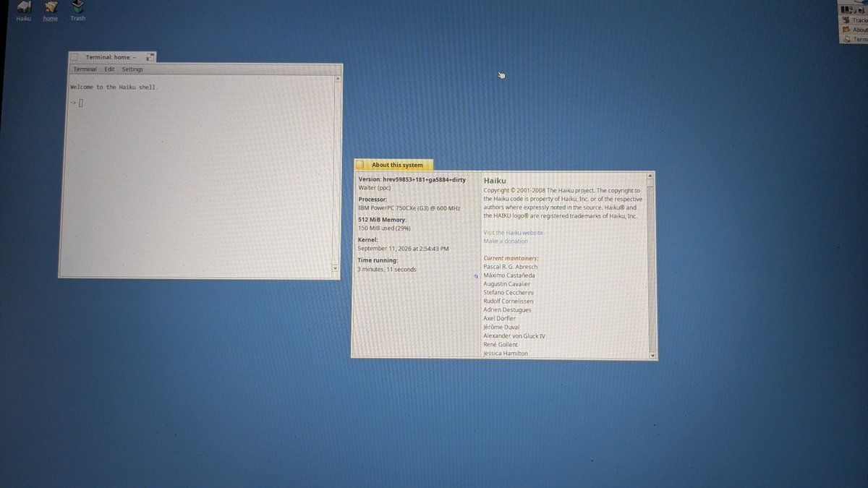Click maintainer Adrien Destugues
Screen dimensions: 868x488
507,310
